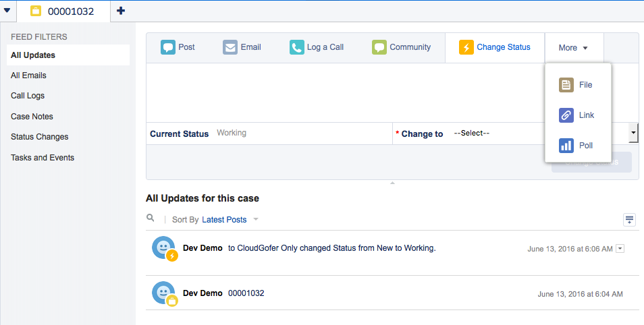Click the feed filter toggle icon at right
Image resolution: width=644 pixels, height=325 pixels.
pyautogui.click(x=629, y=219)
